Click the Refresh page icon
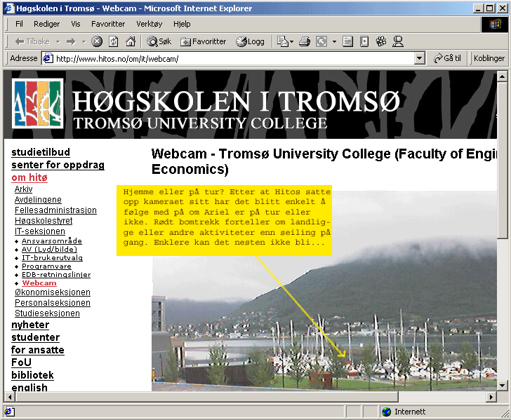 (x=113, y=41)
